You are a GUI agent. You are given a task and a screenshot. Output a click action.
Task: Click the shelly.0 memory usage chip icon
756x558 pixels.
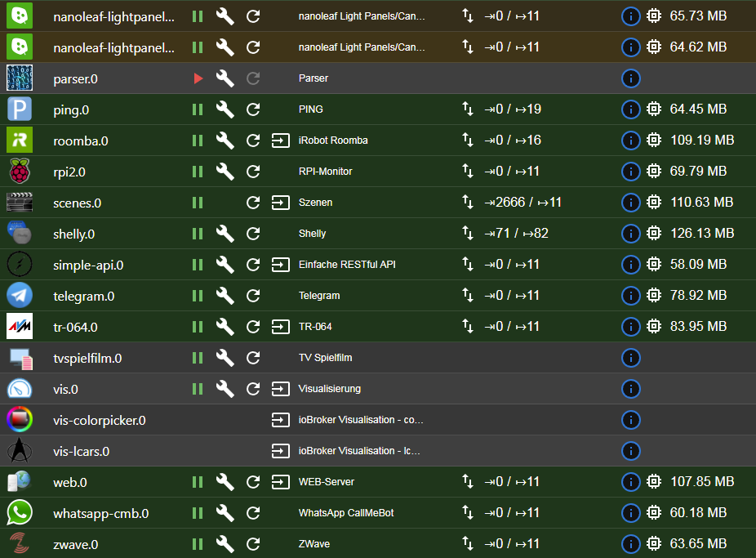pos(654,234)
